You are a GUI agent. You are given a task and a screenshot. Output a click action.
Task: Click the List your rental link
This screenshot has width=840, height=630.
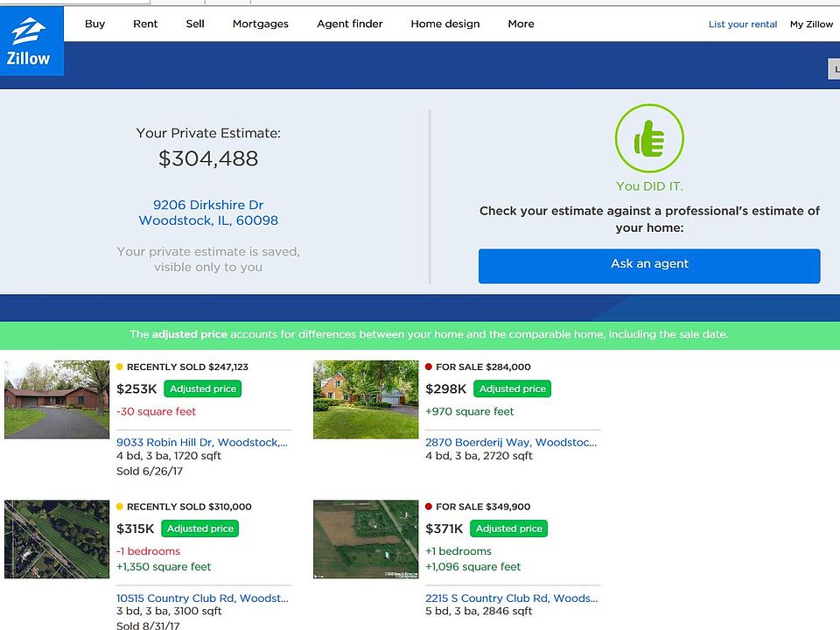click(743, 24)
